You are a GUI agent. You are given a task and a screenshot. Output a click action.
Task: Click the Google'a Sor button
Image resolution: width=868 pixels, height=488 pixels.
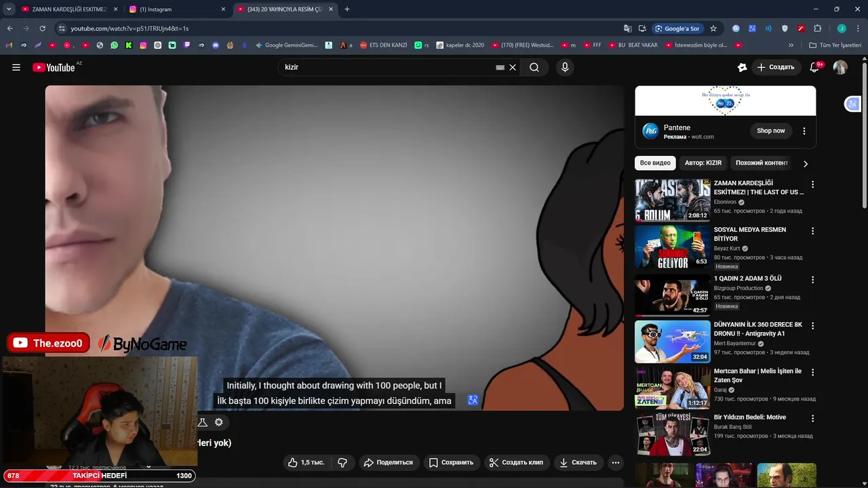click(677, 28)
